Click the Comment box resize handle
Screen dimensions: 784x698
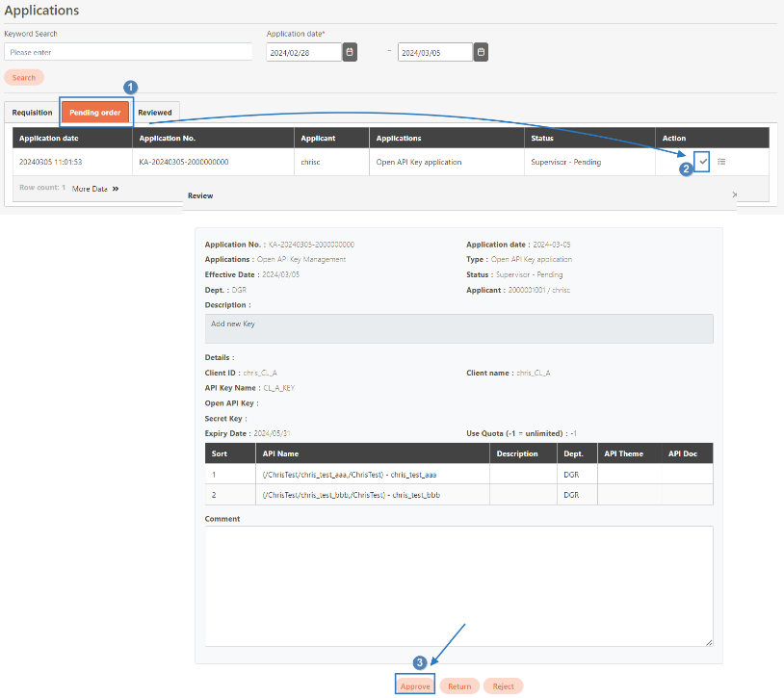[x=709, y=642]
